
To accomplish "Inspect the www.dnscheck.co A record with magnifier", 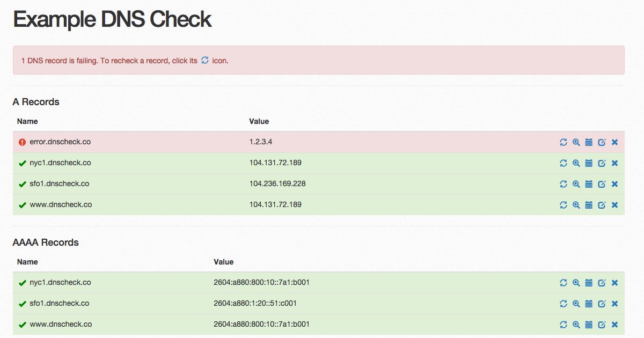I will 576,205.
